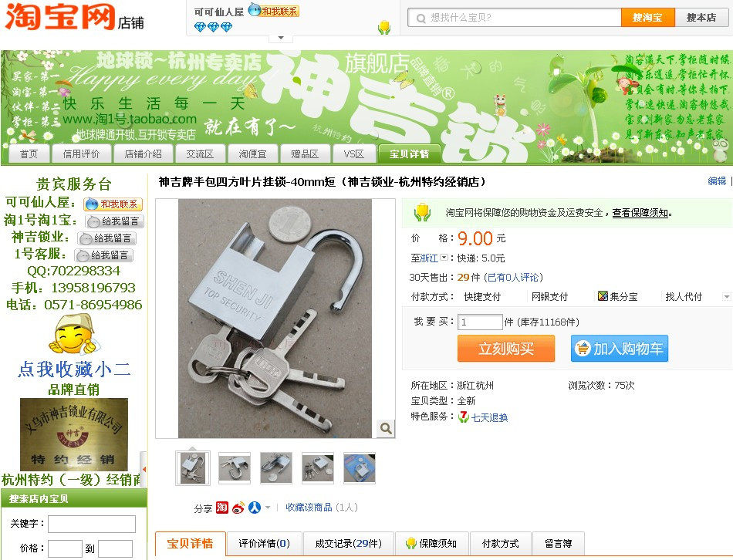Viewport: 733px width, 560px height.
Task: Share the item via Sina Weibo icon
Action: tap(238, 508)
